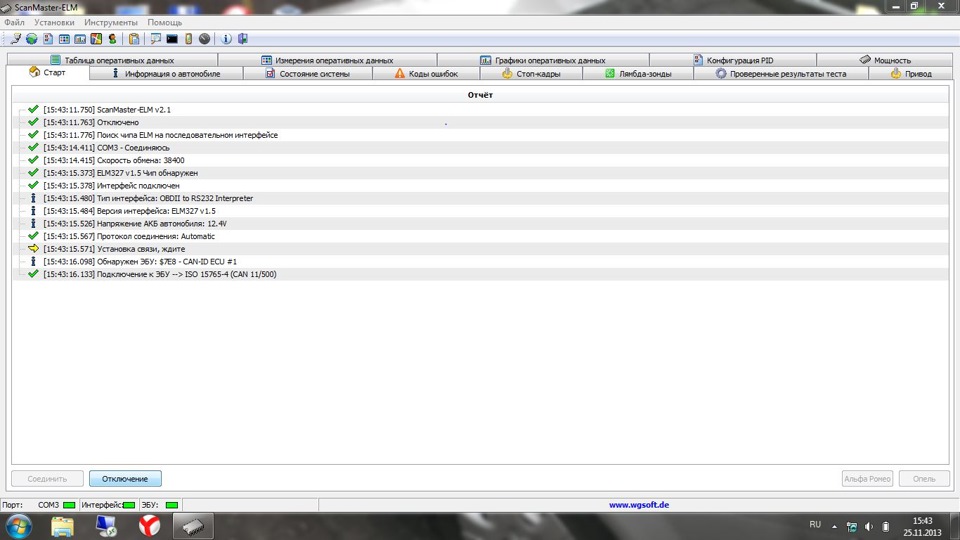Click the exit door toolbar icon
The height and width of the screenshot is (540, 960).
[x=243, y=39]
